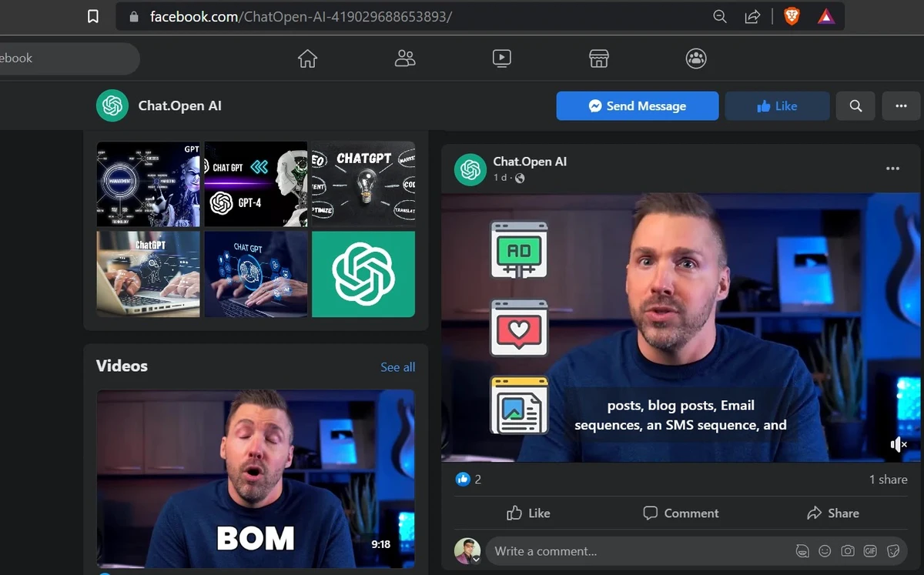Open the Groups icon in navbar
924x575 pixels.
tap(696, 59)
